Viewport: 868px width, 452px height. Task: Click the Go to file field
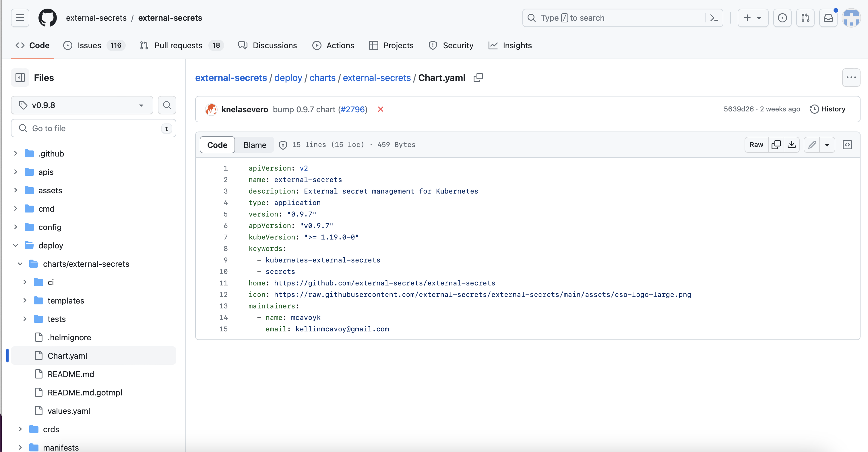(x=91, y=128)
